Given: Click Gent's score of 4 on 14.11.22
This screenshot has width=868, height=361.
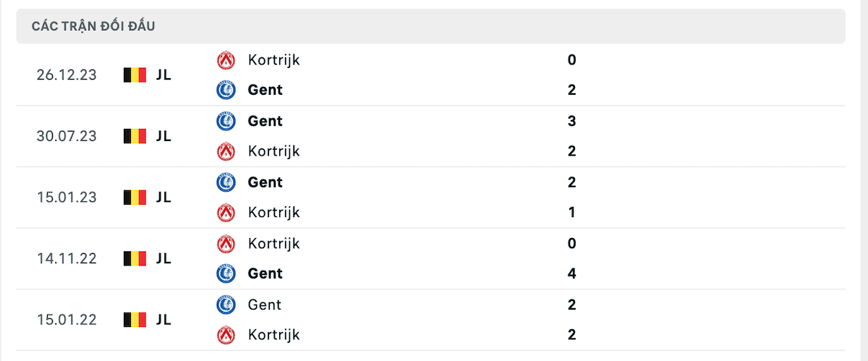Looking at the screenshot, I should (571, 274).
